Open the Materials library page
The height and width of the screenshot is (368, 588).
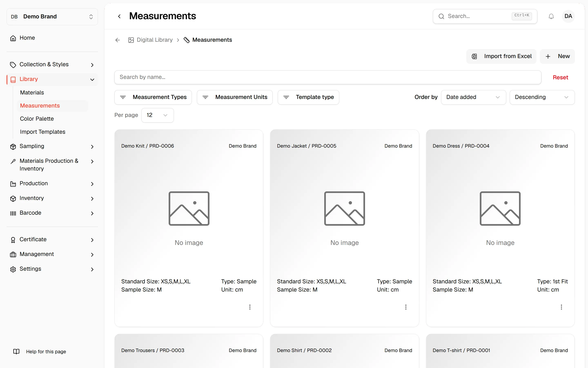point(32,92)
